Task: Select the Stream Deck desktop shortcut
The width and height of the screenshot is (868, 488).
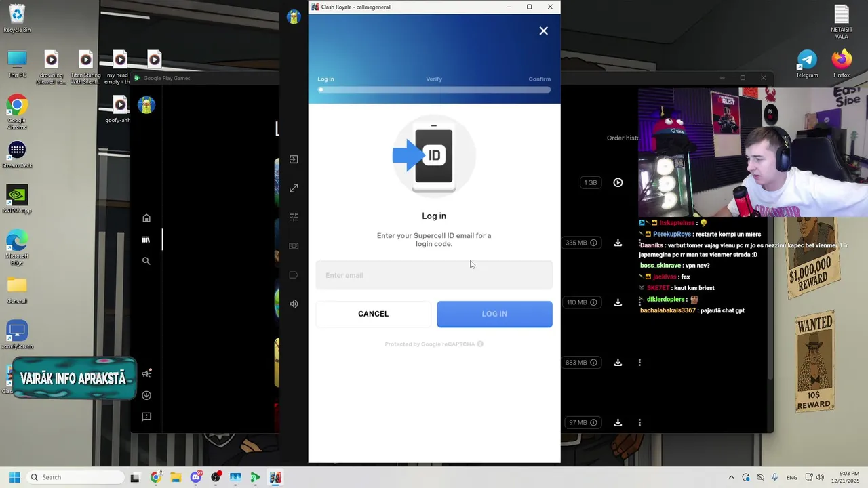Action: [x=17, y=155]
